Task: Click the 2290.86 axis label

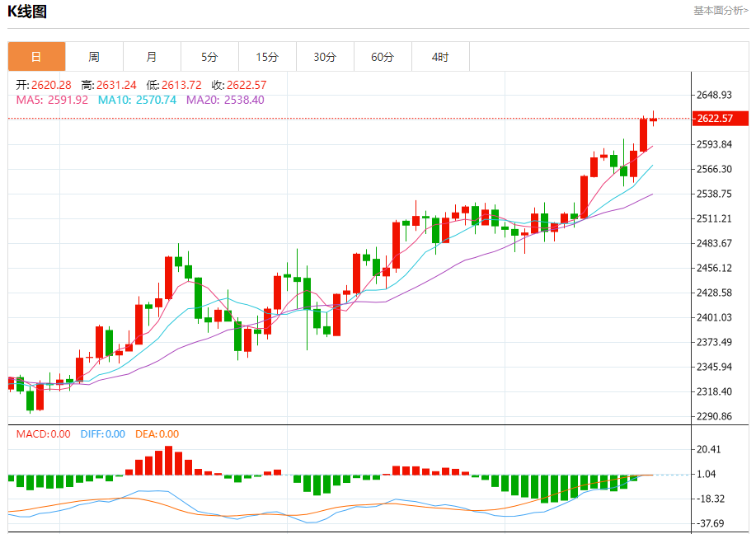Action: pos(714,416)
